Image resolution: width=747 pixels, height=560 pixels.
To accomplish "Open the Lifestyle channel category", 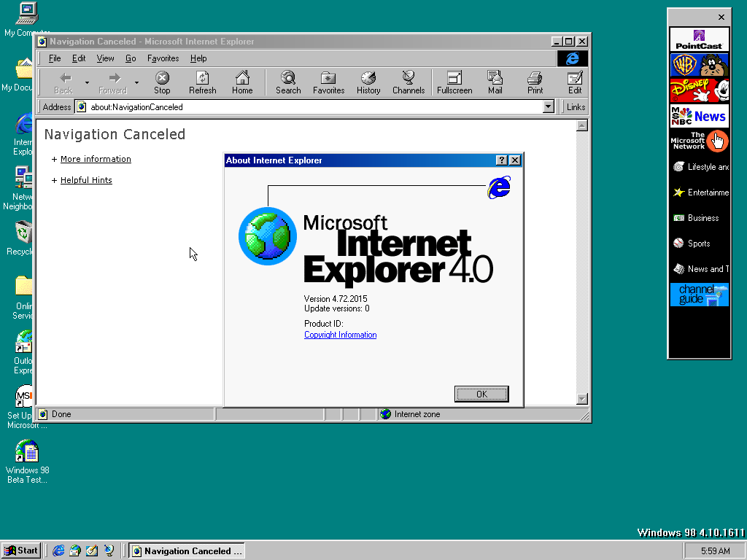I will pyautogui.click(x=699, y=167).
